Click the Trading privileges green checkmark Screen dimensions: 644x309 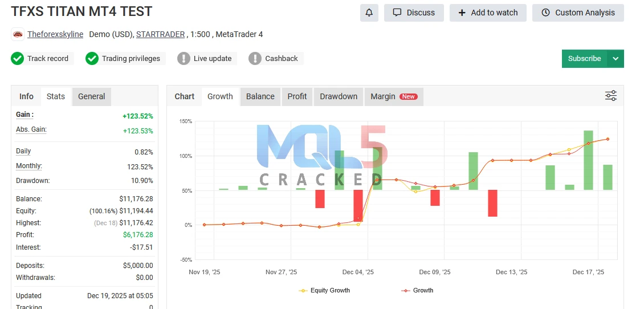coord(92,58)
